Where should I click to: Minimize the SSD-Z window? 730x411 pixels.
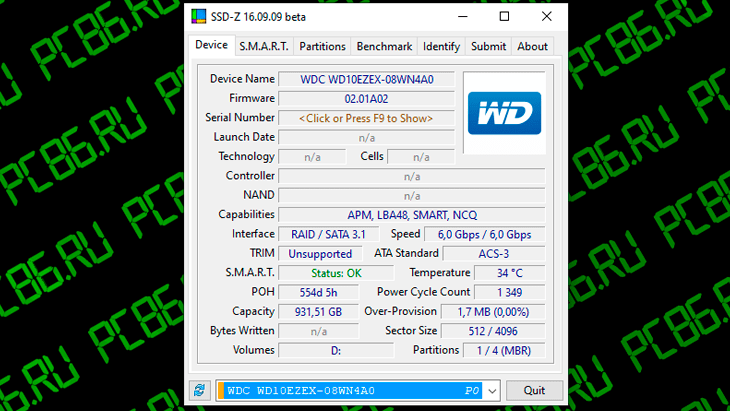pyautogui.click(x=462, y=17)
